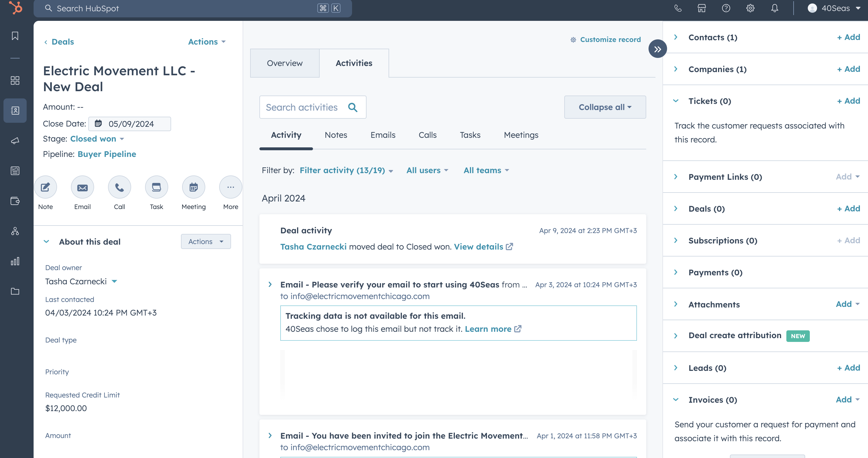Open settings gear icon in top bar

[750, 8]
